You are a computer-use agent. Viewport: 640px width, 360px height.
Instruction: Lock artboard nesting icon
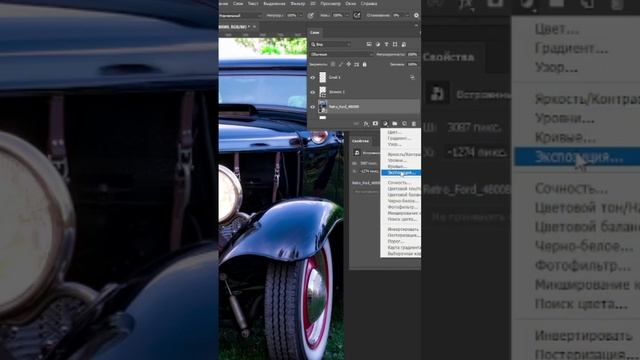tap(356, 64)
